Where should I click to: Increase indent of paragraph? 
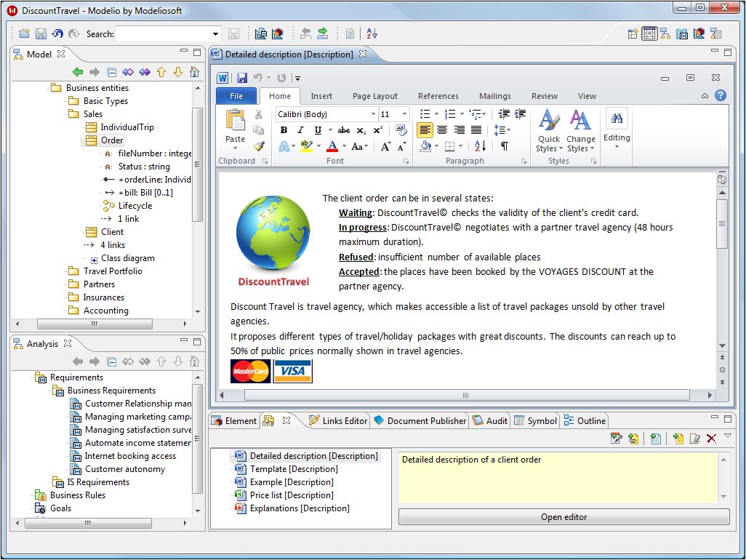coord(521,113)
